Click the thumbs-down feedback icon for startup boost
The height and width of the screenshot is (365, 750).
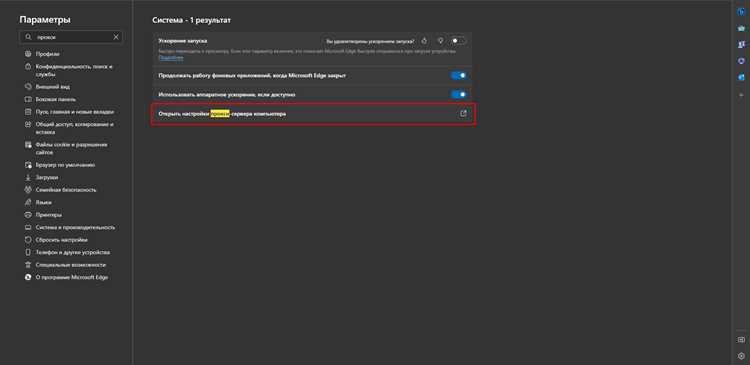pos(440,41)
